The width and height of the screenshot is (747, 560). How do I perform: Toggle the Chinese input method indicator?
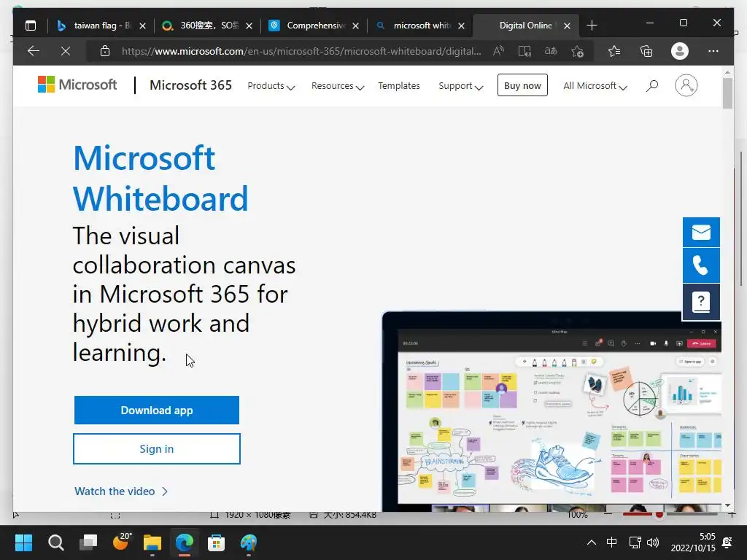tap(612, 542)
